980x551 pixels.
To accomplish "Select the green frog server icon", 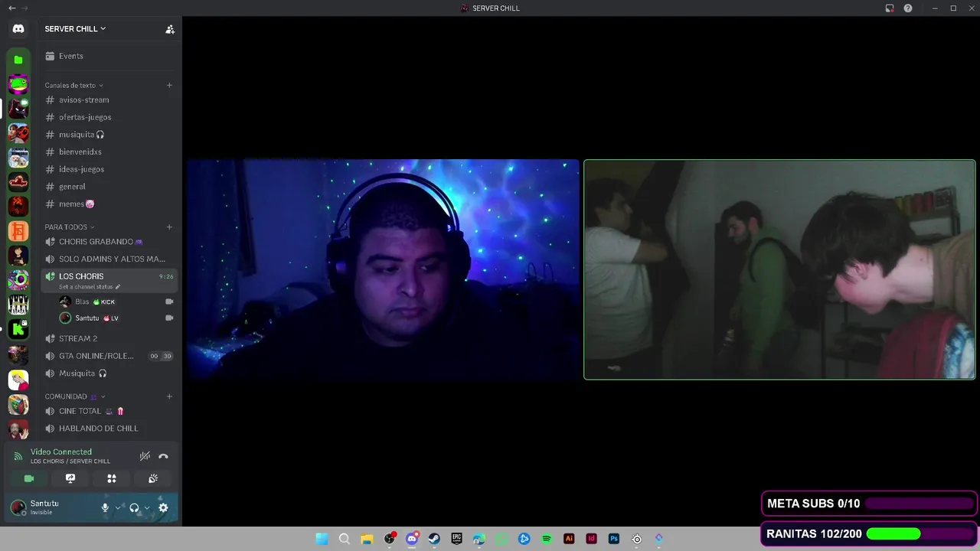I will (18, 83).
